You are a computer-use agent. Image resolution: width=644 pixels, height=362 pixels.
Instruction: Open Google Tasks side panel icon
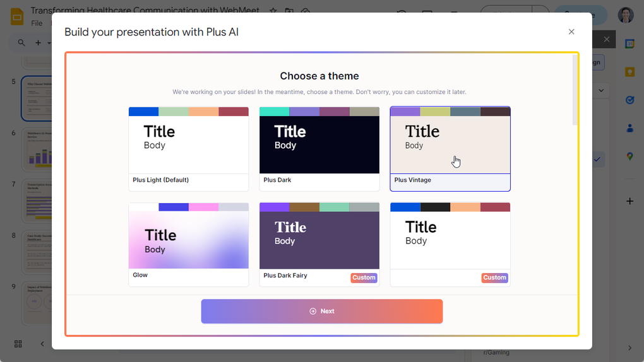click(x=629, y=100)
